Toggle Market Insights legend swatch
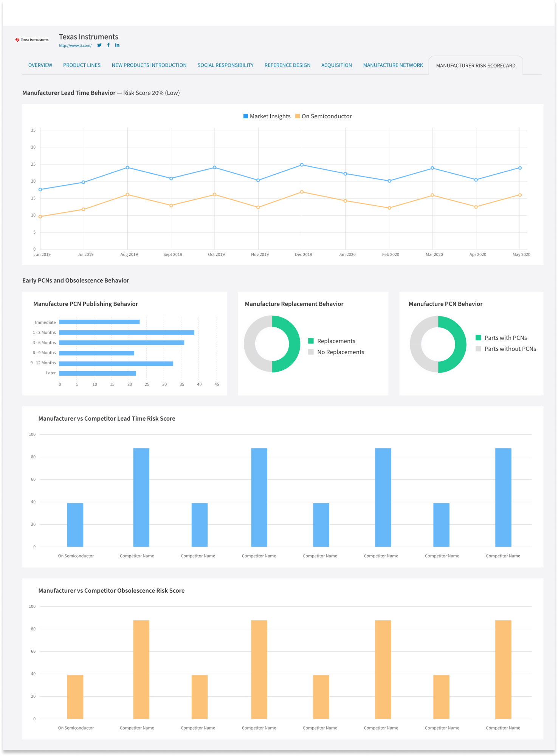The width and height of the screenshot is (558, 756). point(246,116)
